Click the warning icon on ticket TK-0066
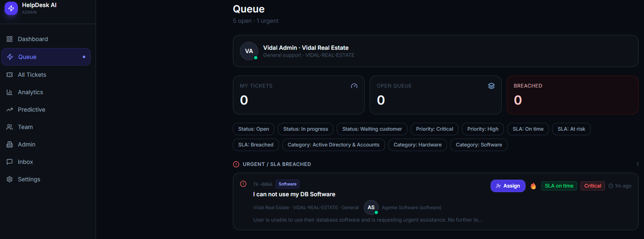Image resolution: width=644 pixels, height=239 pixels. (x=243, y=184)
